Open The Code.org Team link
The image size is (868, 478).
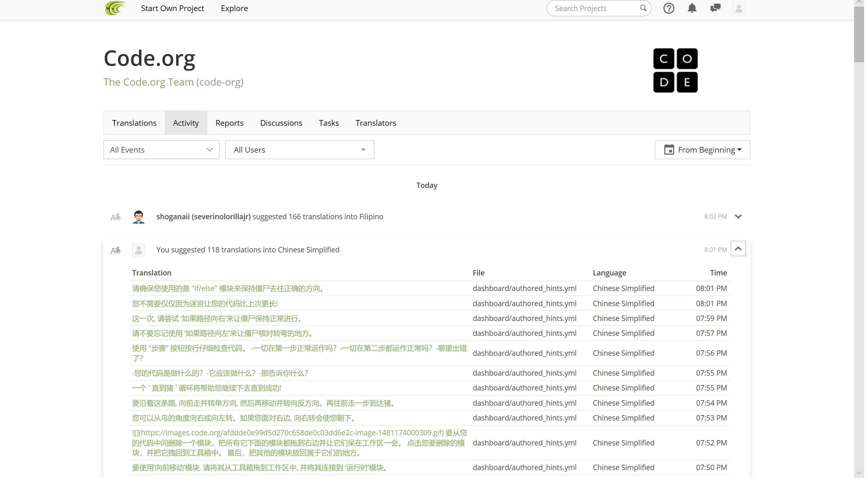coord(148,82)
